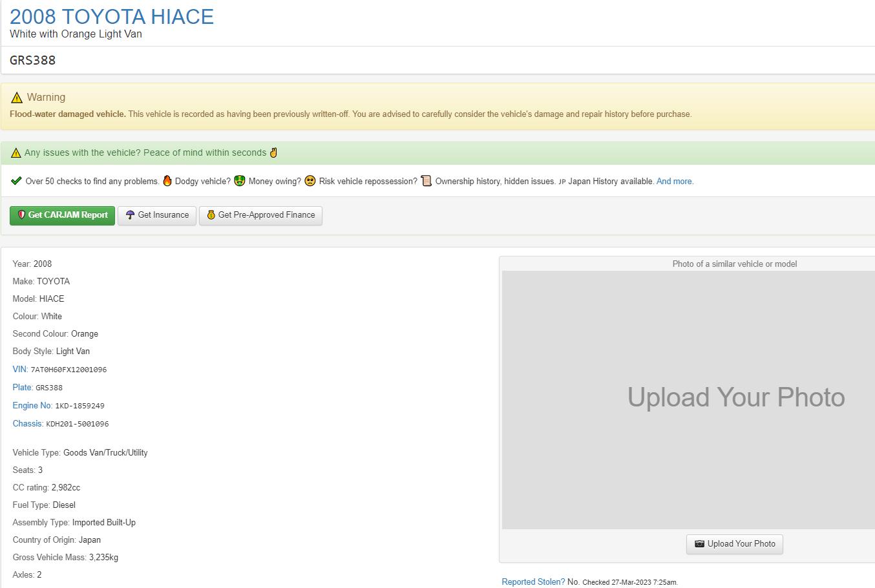Click the 'CC rating: 2,982cc' row

click(x=47, y=488)
